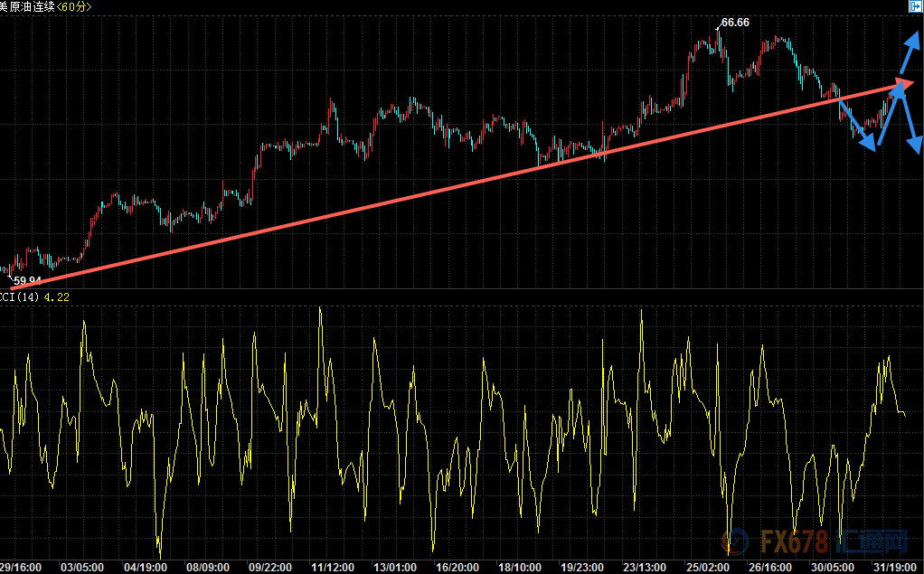
Task: Click the 美原油连续 chart title
Action: pos(27,7)
